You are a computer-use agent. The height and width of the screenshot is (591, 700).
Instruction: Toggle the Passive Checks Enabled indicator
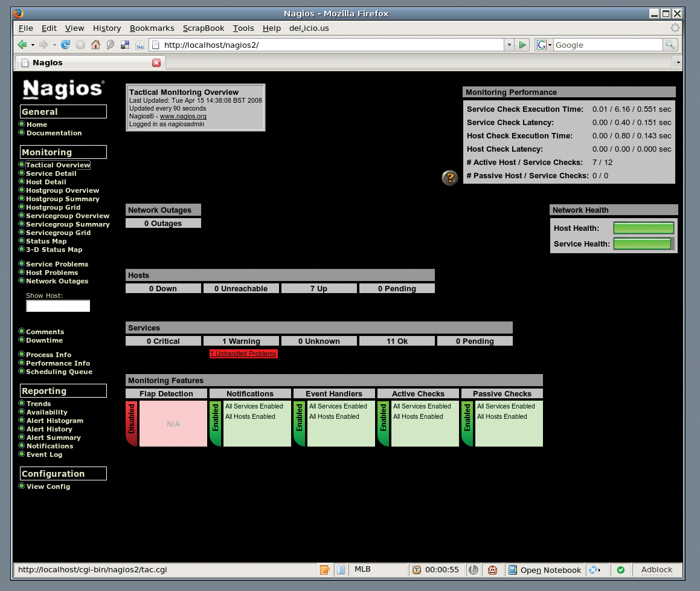point(467,424)
